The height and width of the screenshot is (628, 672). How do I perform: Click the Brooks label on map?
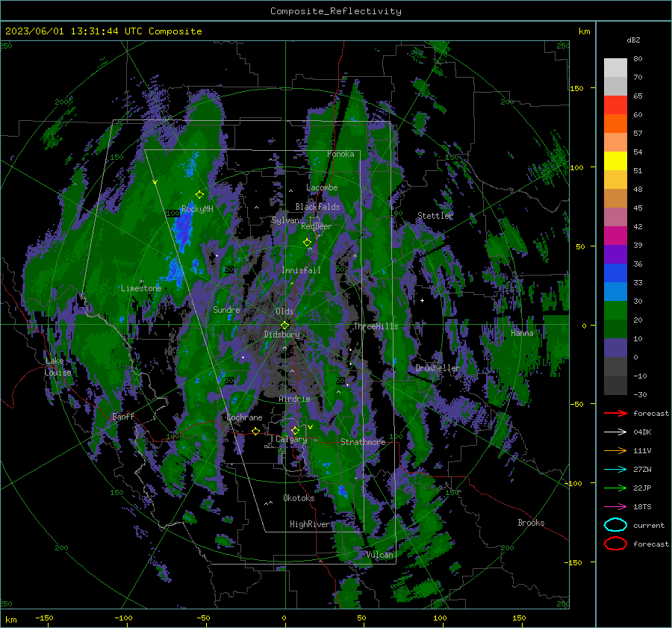(531, 523)
